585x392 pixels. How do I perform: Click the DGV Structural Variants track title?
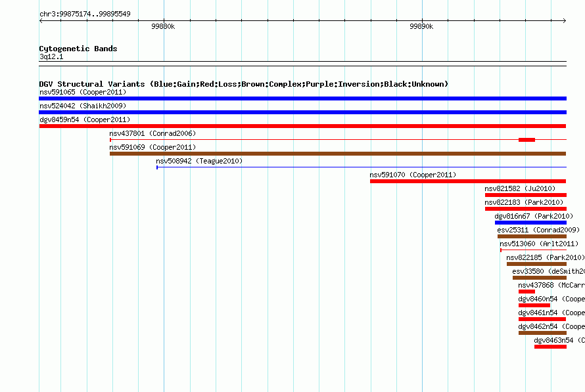[x=243, y=84]
